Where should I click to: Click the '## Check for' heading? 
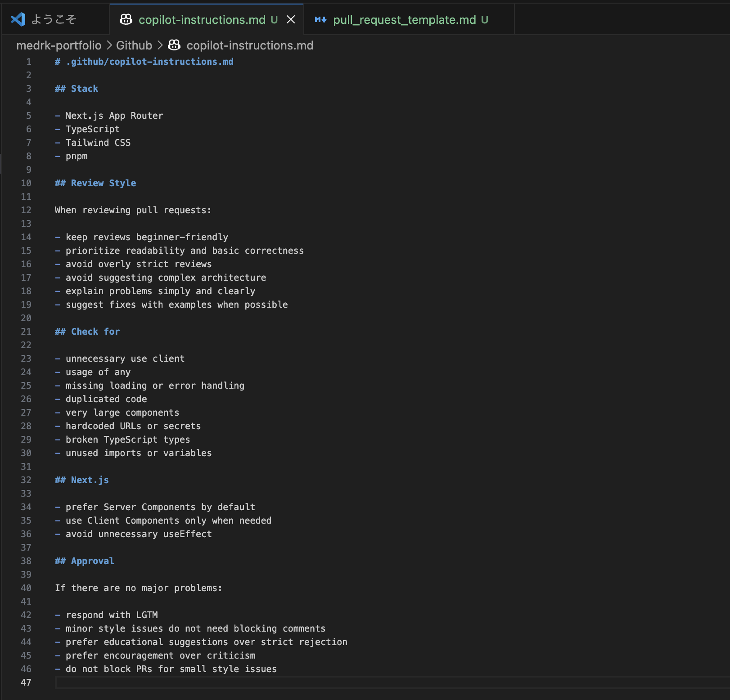(x=87, y=332)
